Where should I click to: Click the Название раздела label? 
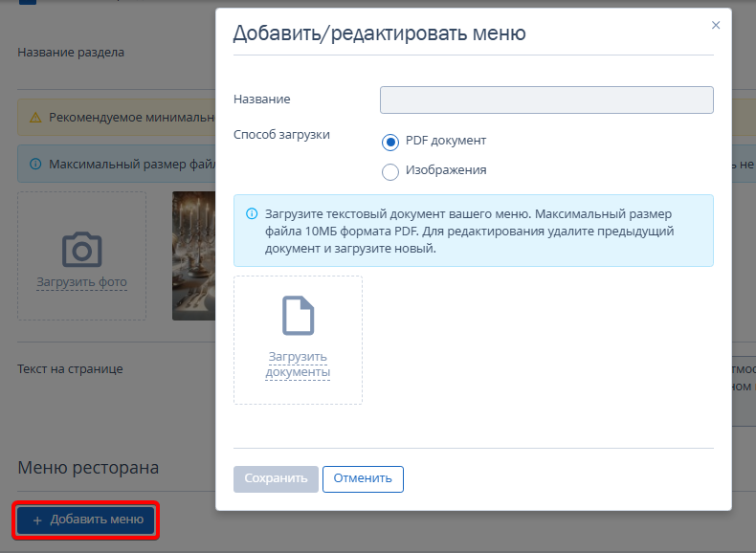(x=71, y=53)
